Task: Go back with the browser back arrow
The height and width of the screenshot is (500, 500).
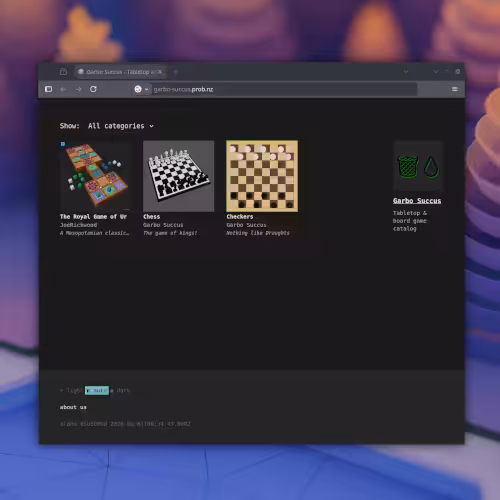Action: pyautogui.click(x=63, y=89)
